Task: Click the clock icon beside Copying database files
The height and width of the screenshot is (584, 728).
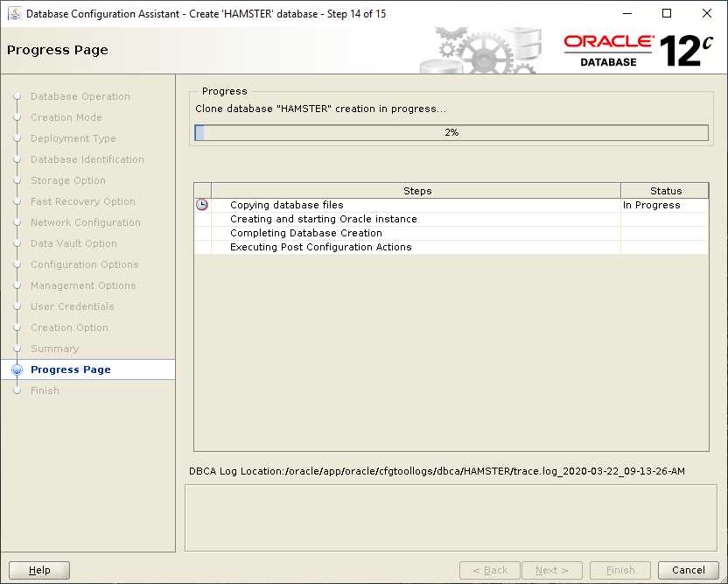Action: click(202, 204)
